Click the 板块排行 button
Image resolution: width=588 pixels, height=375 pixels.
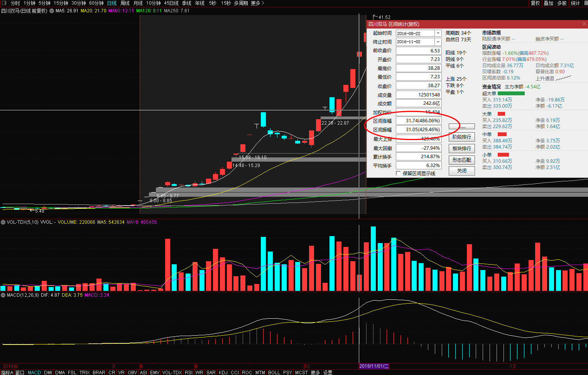pyautogui.click(x=462, y=149)
